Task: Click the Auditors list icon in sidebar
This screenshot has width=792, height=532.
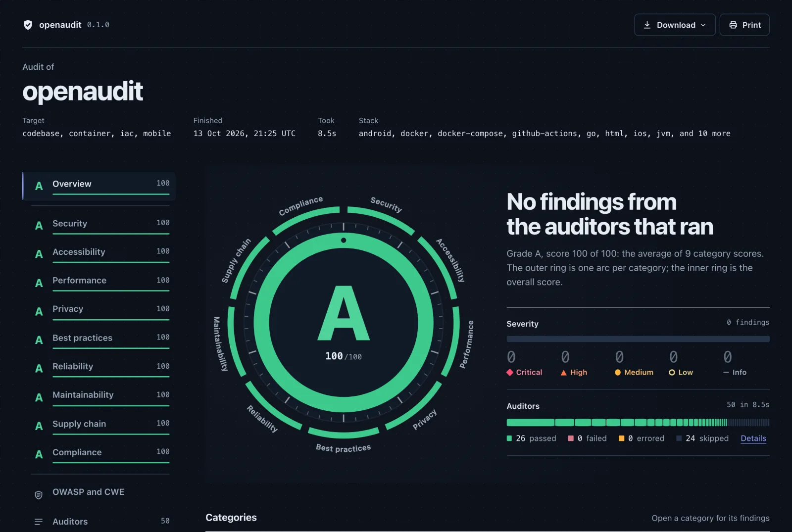Action: coord(39,522)
